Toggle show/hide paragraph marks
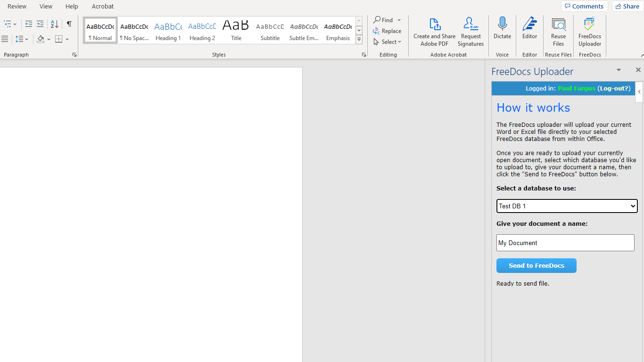 [x=69, y=24]
